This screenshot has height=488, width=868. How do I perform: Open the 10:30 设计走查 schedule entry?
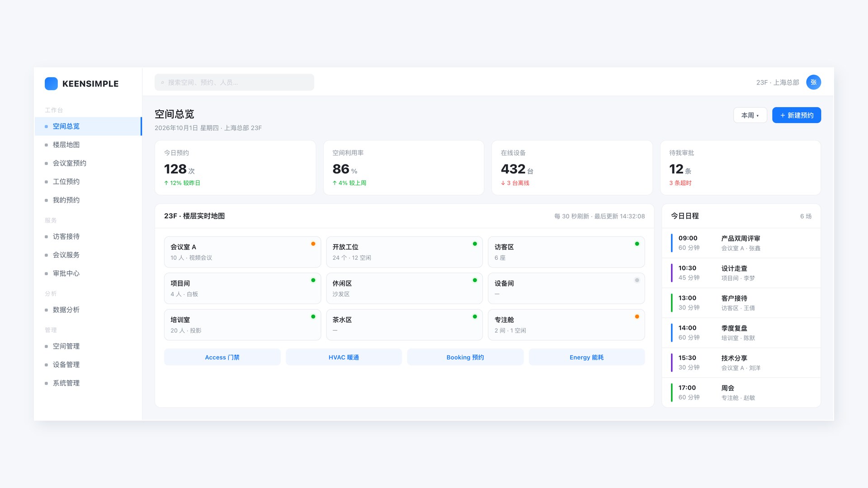tap(741, 273)
